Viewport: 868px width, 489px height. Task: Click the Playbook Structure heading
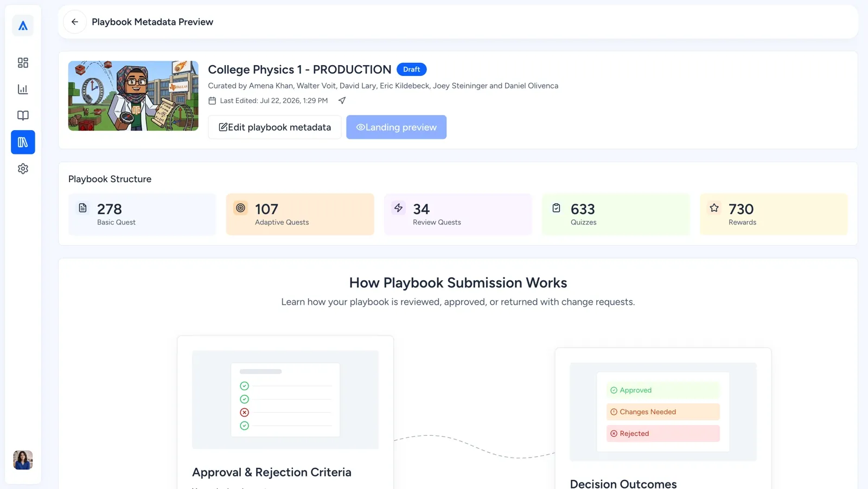110,179
